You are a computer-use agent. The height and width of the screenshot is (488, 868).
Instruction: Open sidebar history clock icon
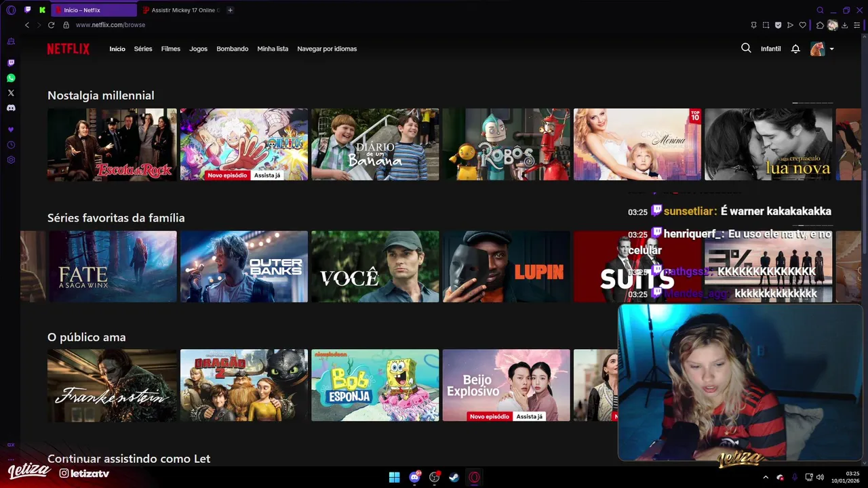11,145
